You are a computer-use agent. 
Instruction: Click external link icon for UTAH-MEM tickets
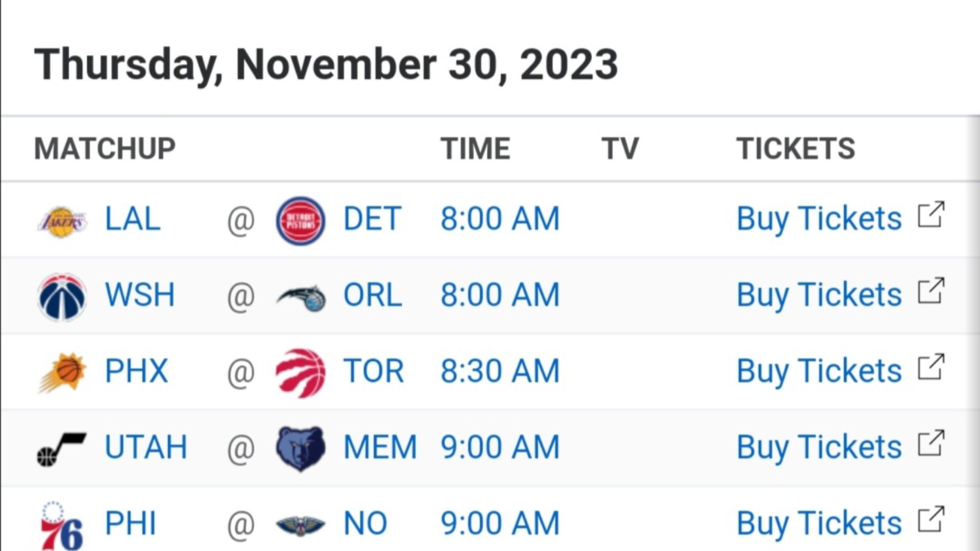coord(932,443)
